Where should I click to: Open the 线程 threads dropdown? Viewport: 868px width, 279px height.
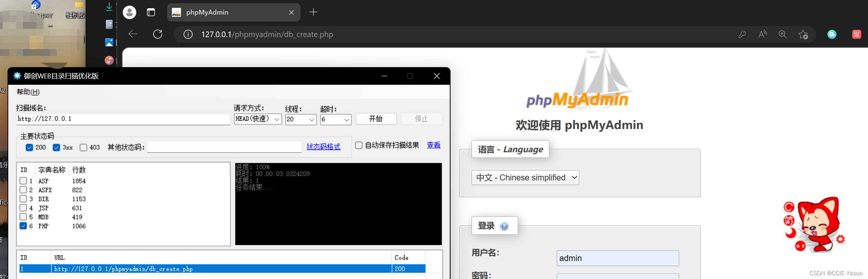coord(301,119)
